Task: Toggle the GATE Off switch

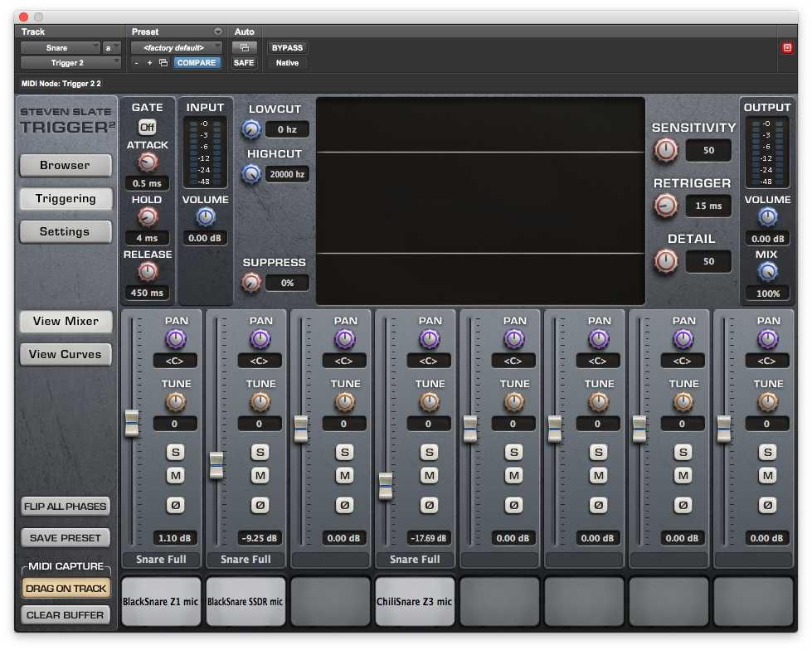Action: click(x=148, y=128)
